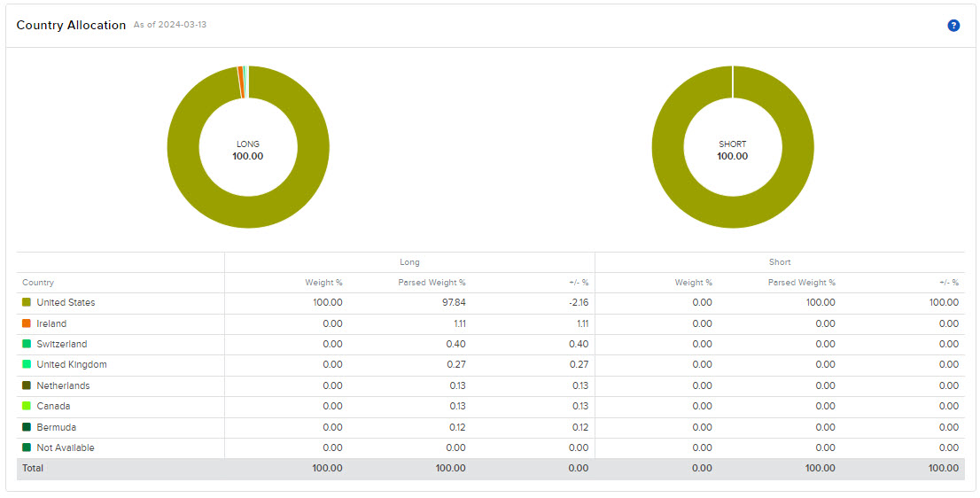Viewport: 980px width, 498px height.
Task: Click the Short column group header
Action: pos(780,262)
